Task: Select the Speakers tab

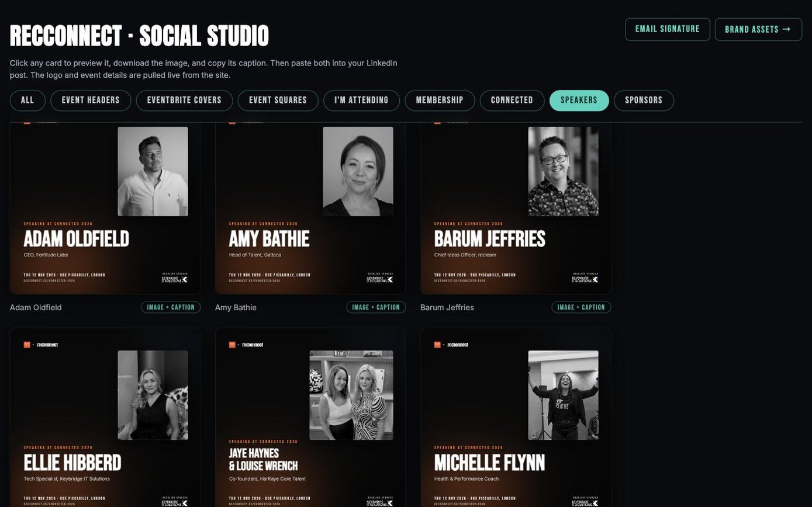Action: point(579,100)
